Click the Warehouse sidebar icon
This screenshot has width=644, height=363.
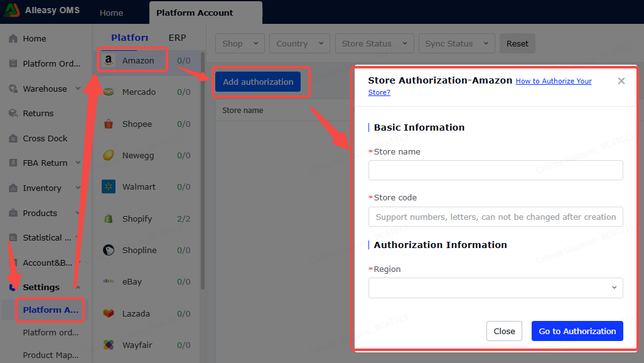click(x=13, y=89)
